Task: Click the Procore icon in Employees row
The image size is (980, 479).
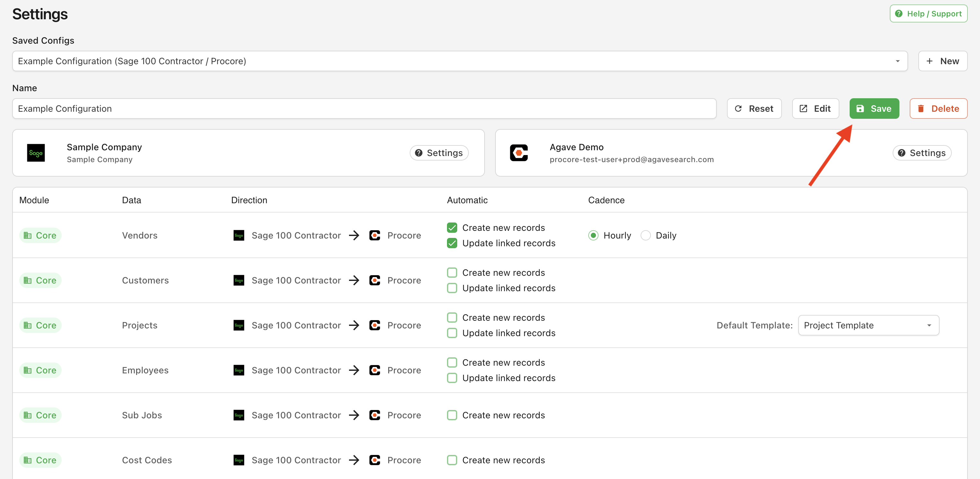Action: pos(374,370)
